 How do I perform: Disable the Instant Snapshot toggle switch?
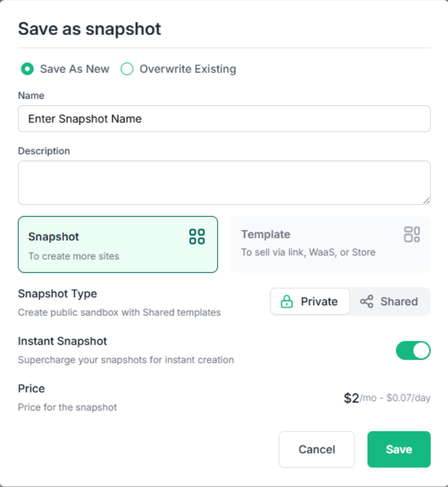tap(413, 350)
